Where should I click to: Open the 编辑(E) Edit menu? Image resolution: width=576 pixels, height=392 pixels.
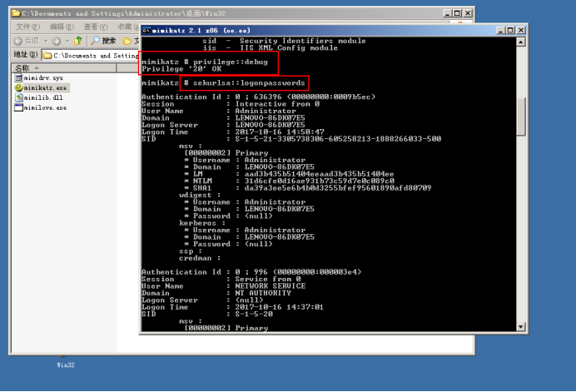[x=62, y=27]
